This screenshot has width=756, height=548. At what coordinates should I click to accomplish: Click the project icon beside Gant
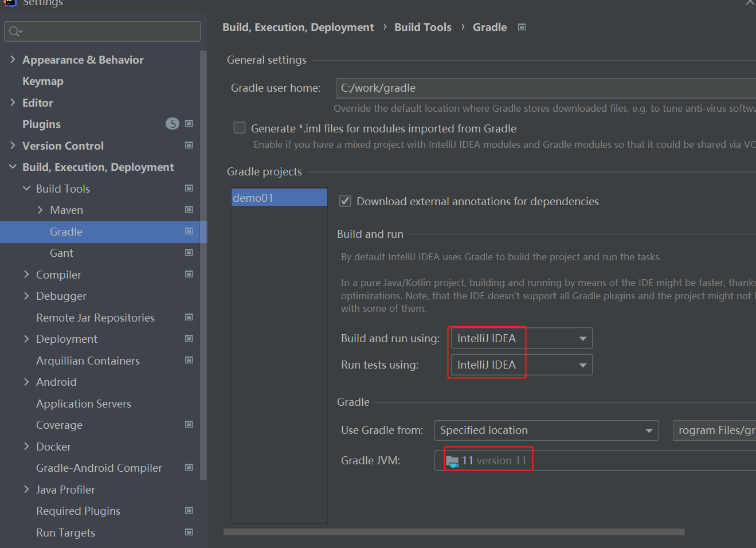[x=189, y=253]
